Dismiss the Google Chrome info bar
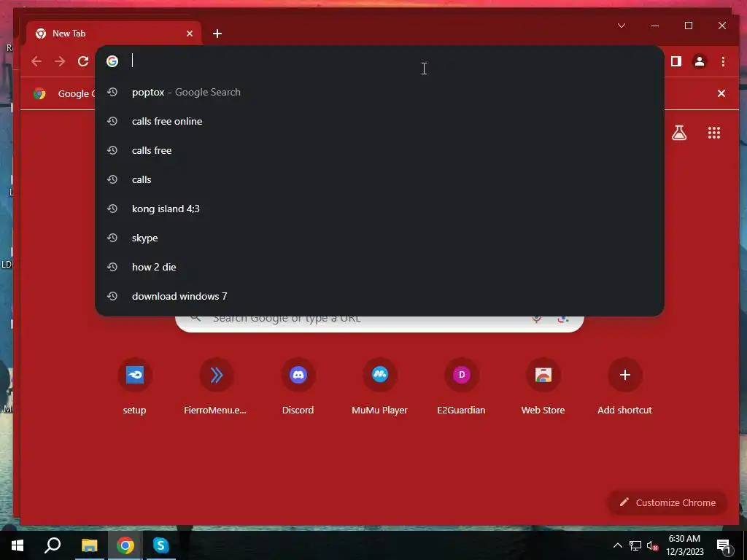Image resolution: width=747 pixels, height=560 pixels. (x=721, y=93)
